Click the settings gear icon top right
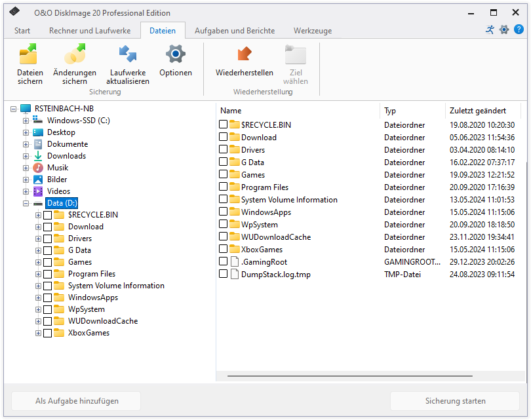531x420 pixels. (504, 29)
